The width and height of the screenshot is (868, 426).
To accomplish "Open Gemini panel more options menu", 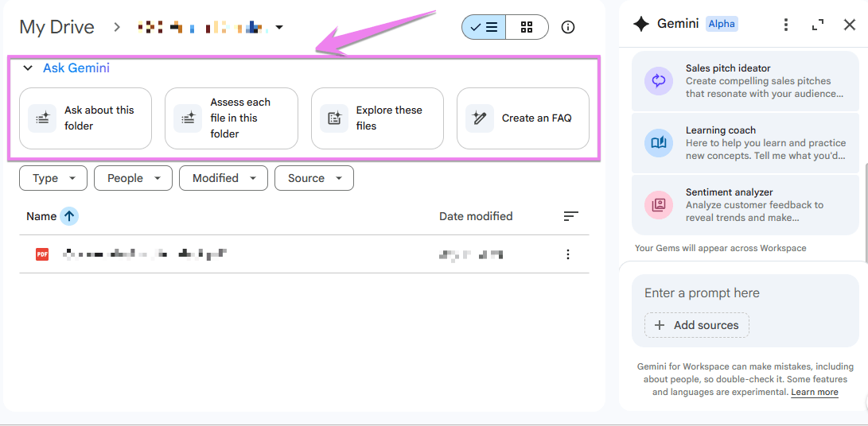I will point(785,25).
